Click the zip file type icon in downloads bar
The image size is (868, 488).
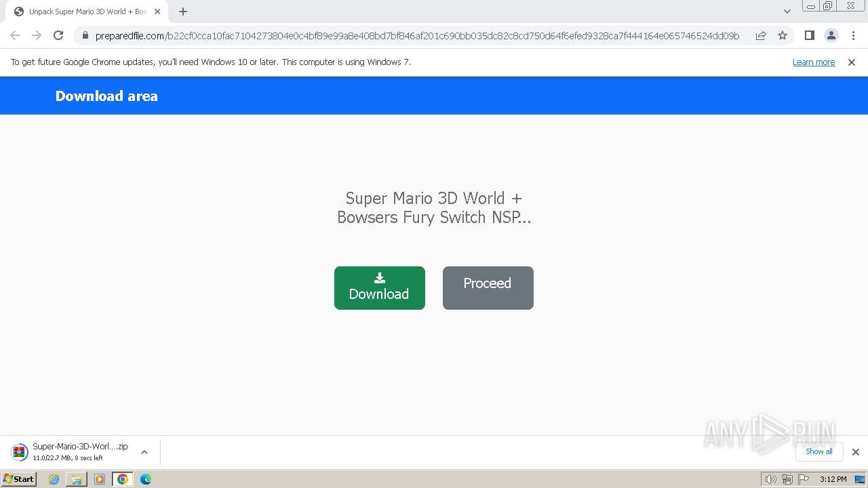click(20, 452)
